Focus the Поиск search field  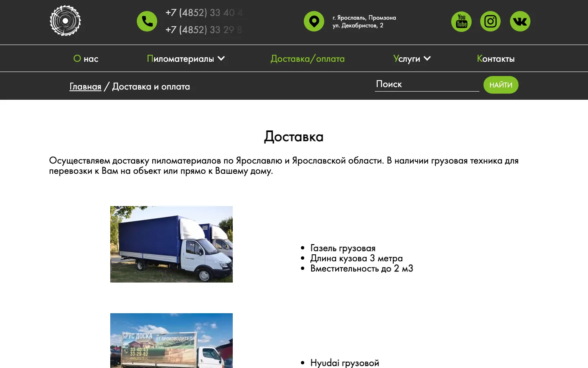tap(427, 84)
